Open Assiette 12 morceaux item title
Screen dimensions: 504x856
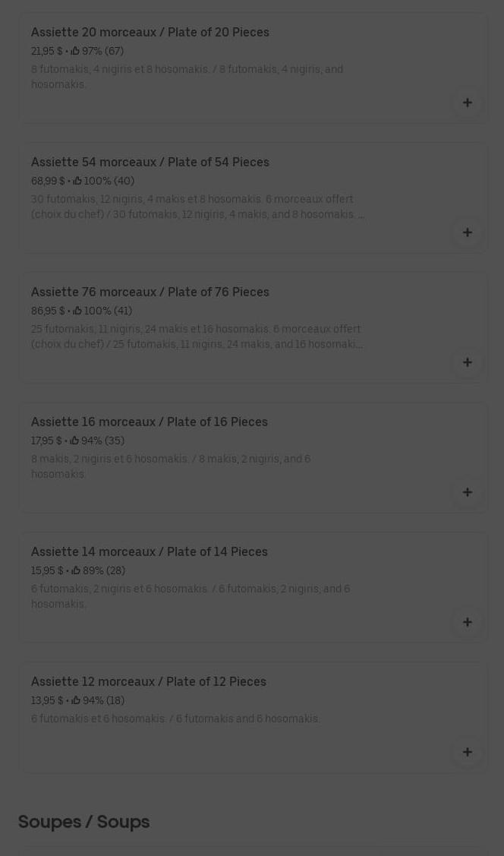click(149, 682)
